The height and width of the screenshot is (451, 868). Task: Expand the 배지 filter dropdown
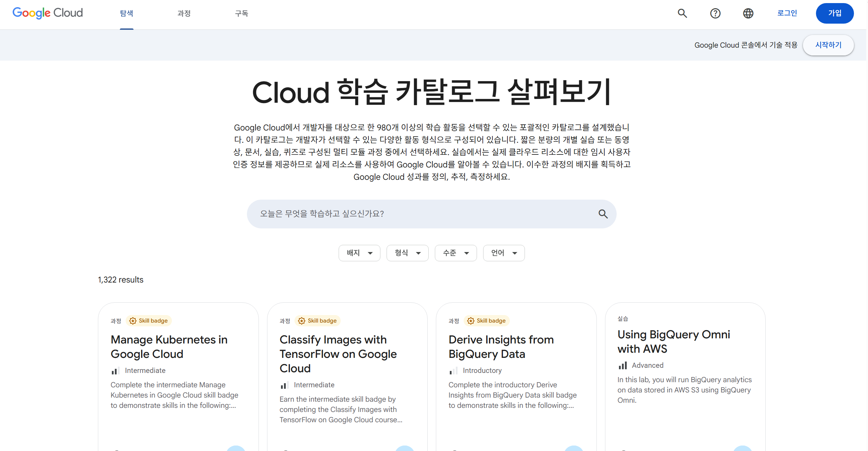point(359,253)
